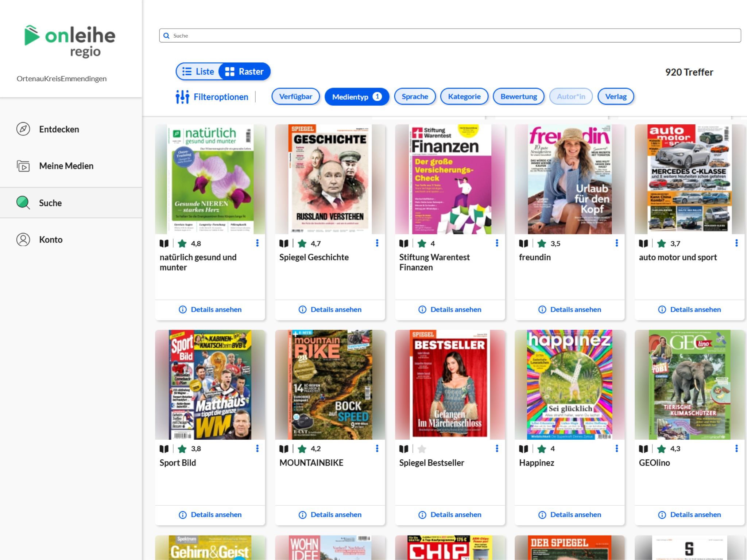Toggle the Verfügbar availability filter
The width and height of the screenshot is (747, 560).
(296, 97)
